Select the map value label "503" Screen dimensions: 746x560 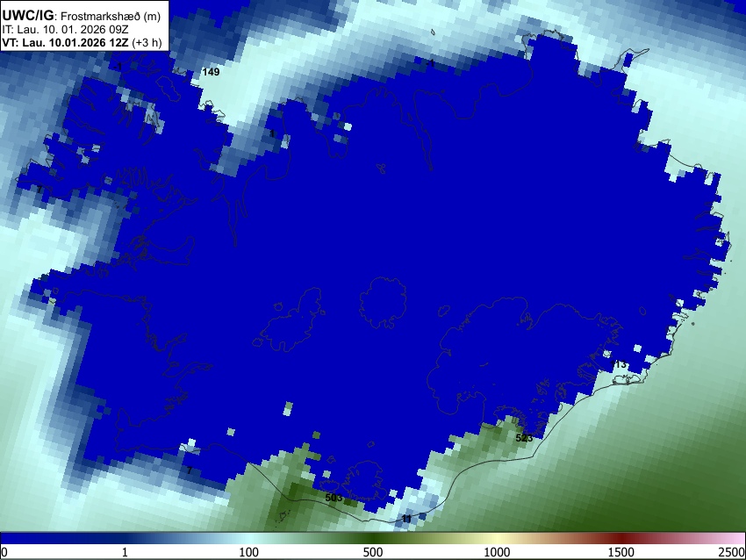pos(334,498)
